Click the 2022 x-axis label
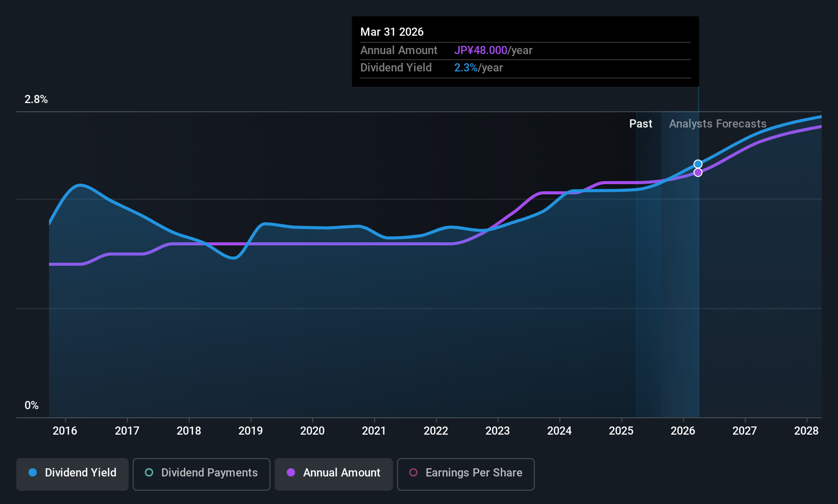The width and height of the screenshot is (838, 504). (x=436, y=431)
